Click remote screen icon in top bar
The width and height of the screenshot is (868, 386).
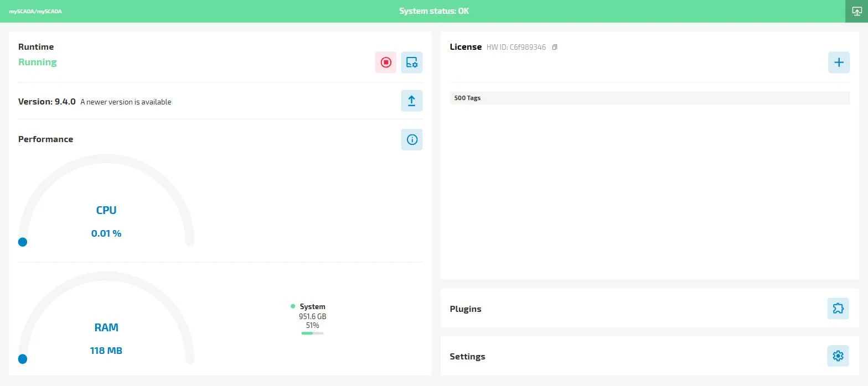[x=856, y=11]
